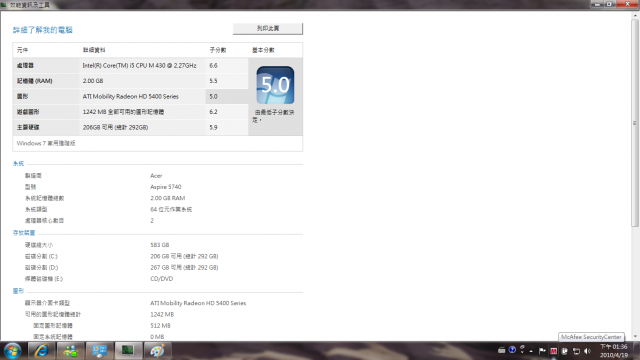Show hidden tray icons arrow

point(531,351)
